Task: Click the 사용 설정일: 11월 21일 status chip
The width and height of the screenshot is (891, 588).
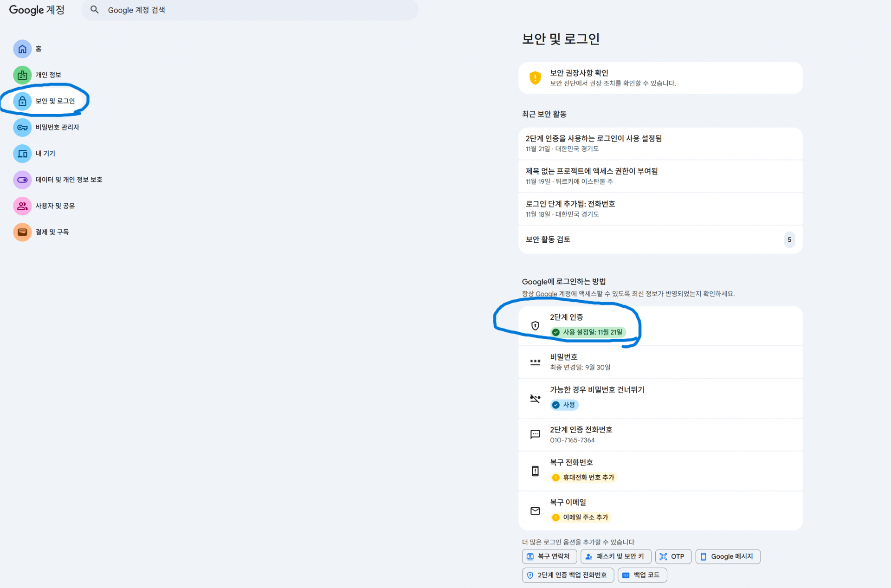Action: 588,332
